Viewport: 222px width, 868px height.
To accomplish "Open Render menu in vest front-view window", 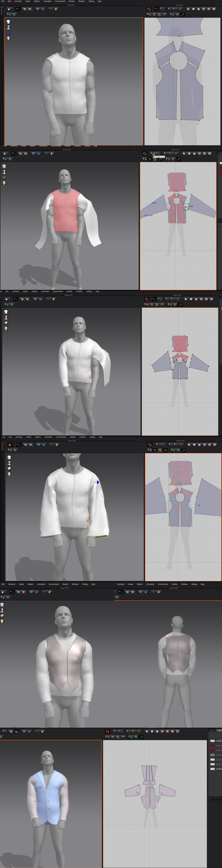I will click(x=65, y=584).
